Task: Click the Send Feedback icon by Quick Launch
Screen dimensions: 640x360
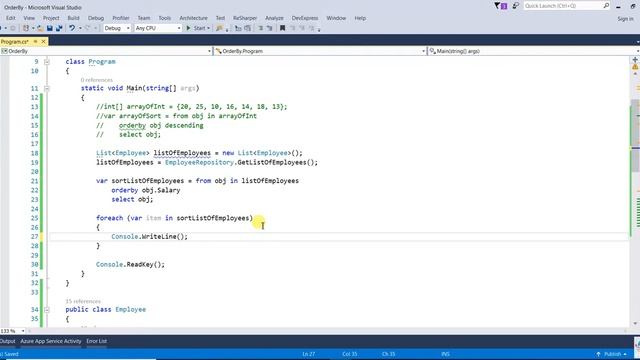Action: coord(516,6)
